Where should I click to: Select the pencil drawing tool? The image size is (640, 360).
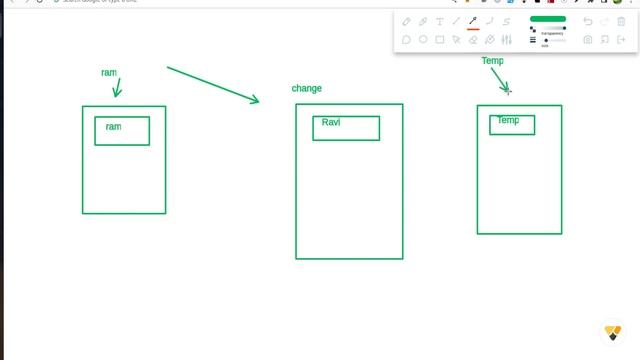[x=406, y=22]
